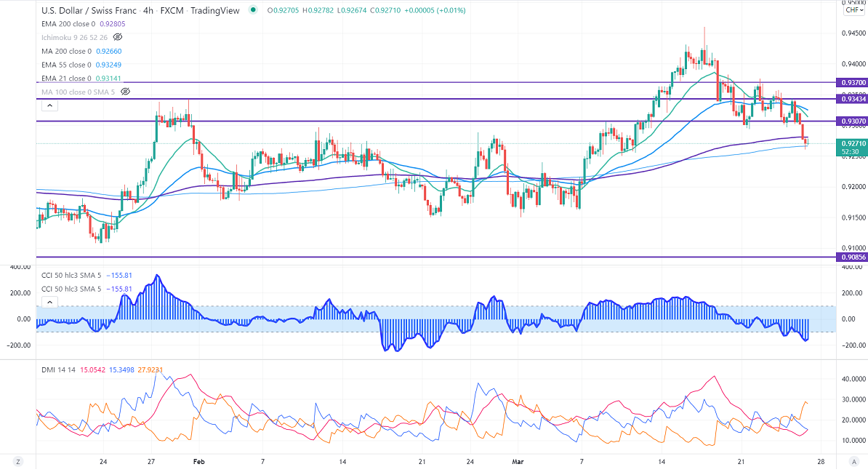The height and width of the screenshot is (472, 868).
Task: Click the MA 200 value 0.92660
Action: click(108, 51)
